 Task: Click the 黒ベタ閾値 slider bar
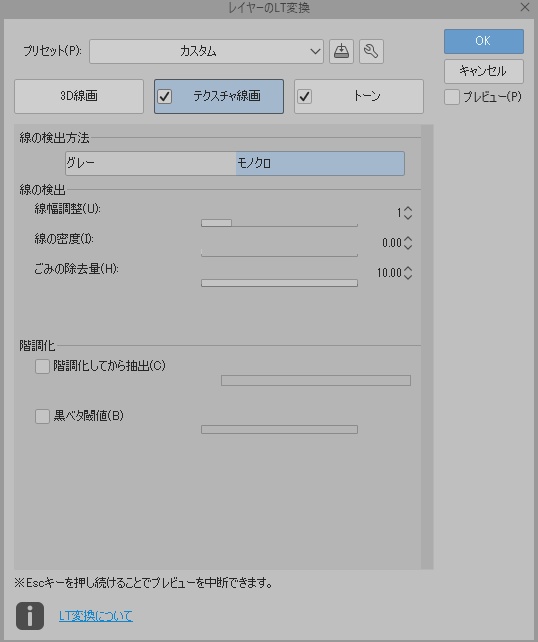click(279, 429)
